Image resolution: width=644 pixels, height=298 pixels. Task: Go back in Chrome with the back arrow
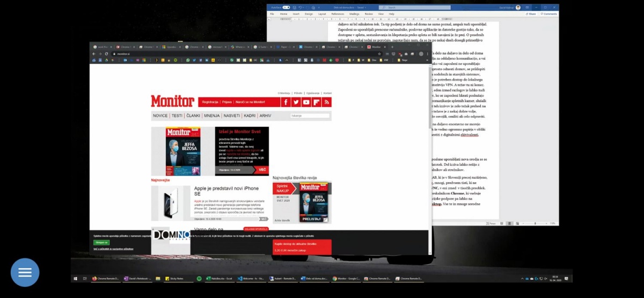click(94, 54)
